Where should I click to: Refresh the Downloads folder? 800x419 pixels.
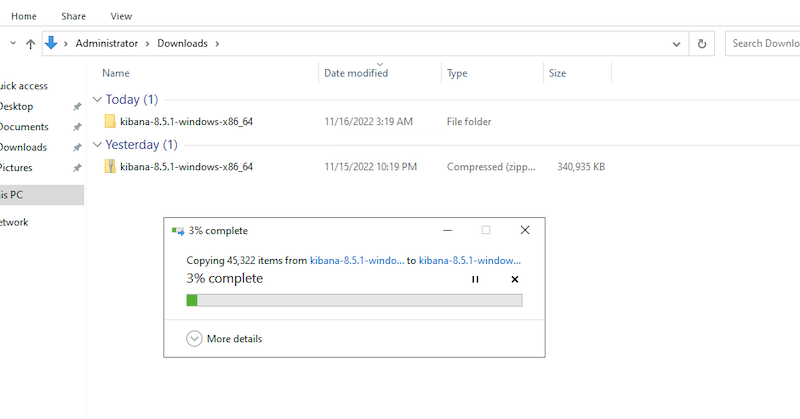click(x=702, y=44)
